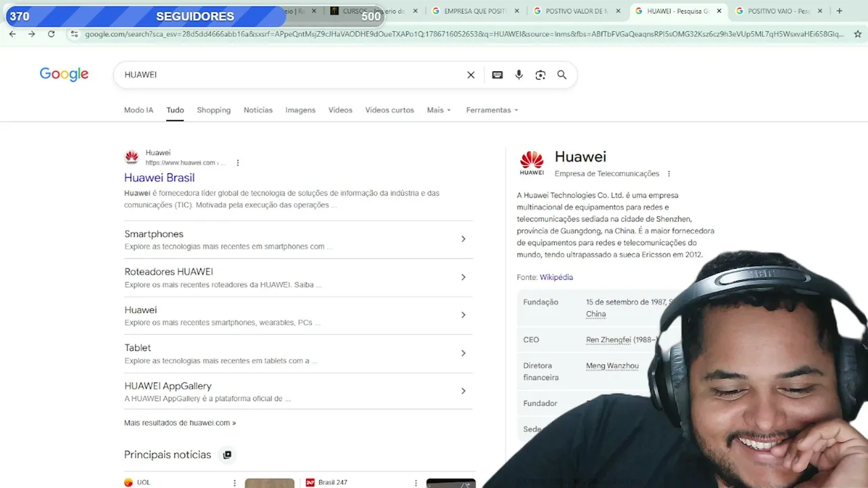Viewport: 868px width, 488px height.
Task: Show Vídeos results
Action: click(340, 110)
